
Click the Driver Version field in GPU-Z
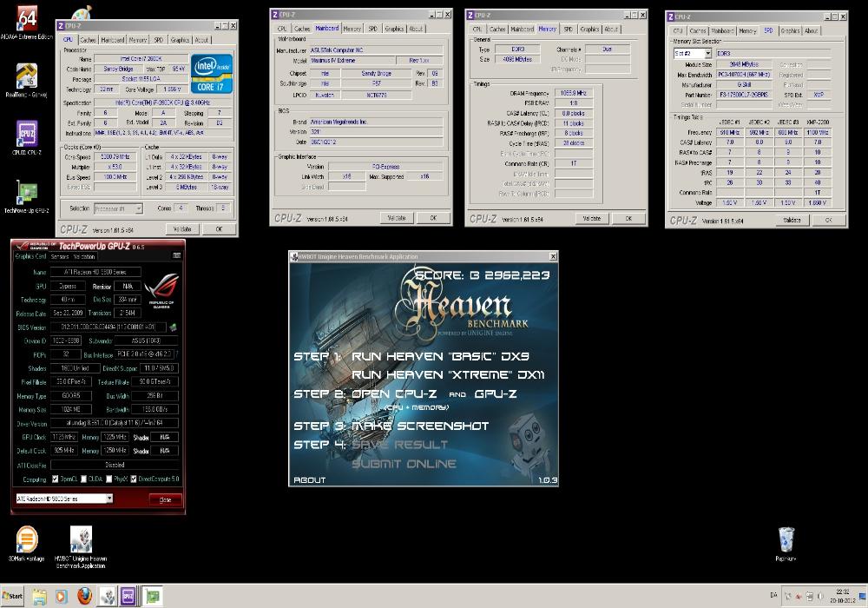click(114, 423)
